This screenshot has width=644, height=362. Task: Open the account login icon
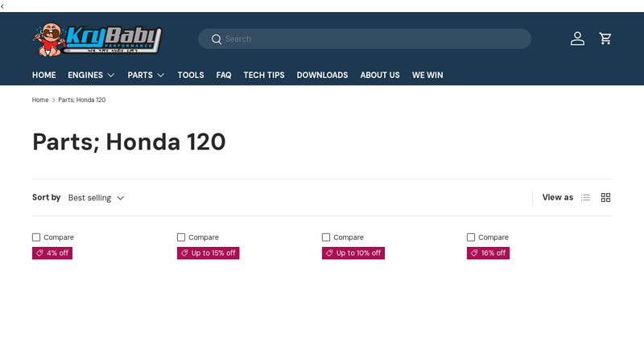[x=577, y=39]
